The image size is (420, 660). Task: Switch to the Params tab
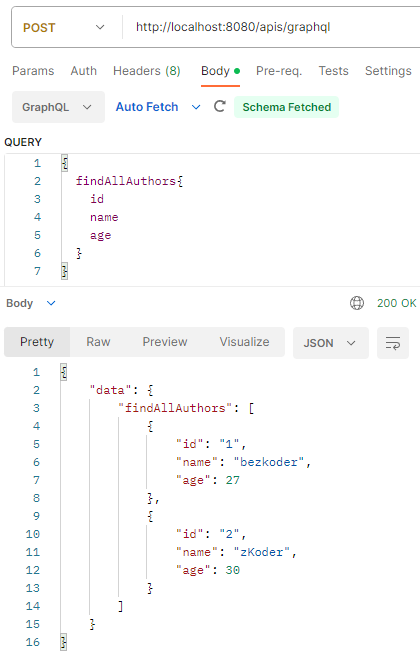point(33,71)
